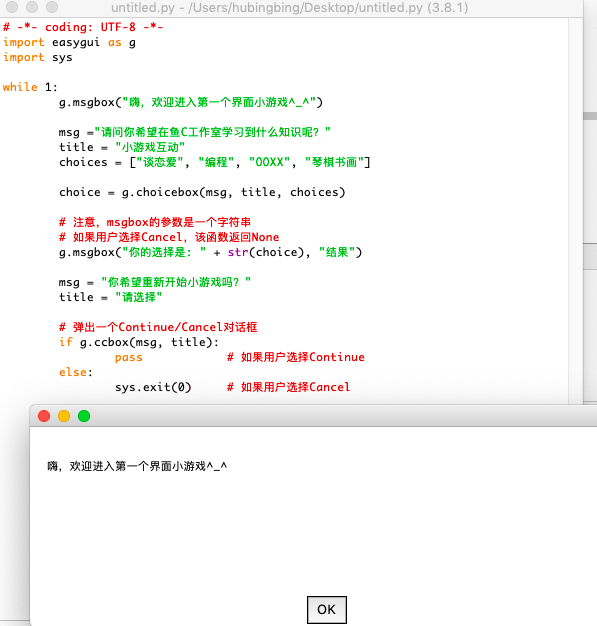Click the untitled.py title bar text

pyautogui.click(x=290, y=7)
